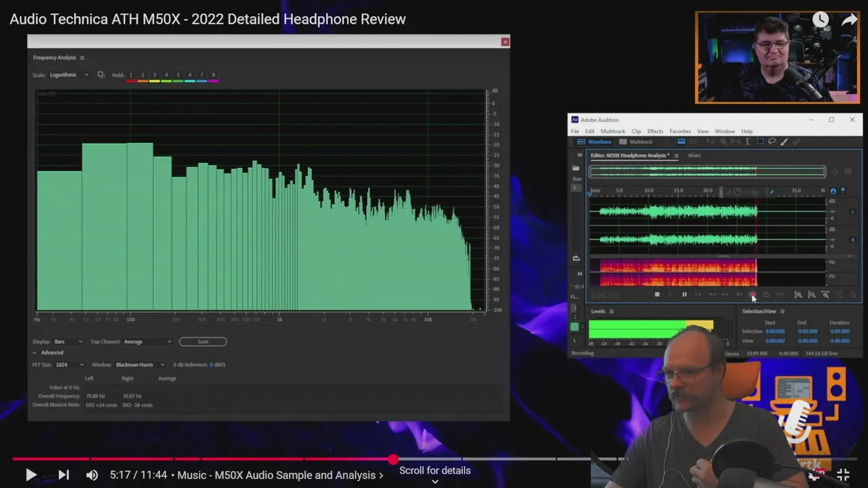Click the Zoom Out amplitude icon
868x488 pixels.
tap(812, 295)
